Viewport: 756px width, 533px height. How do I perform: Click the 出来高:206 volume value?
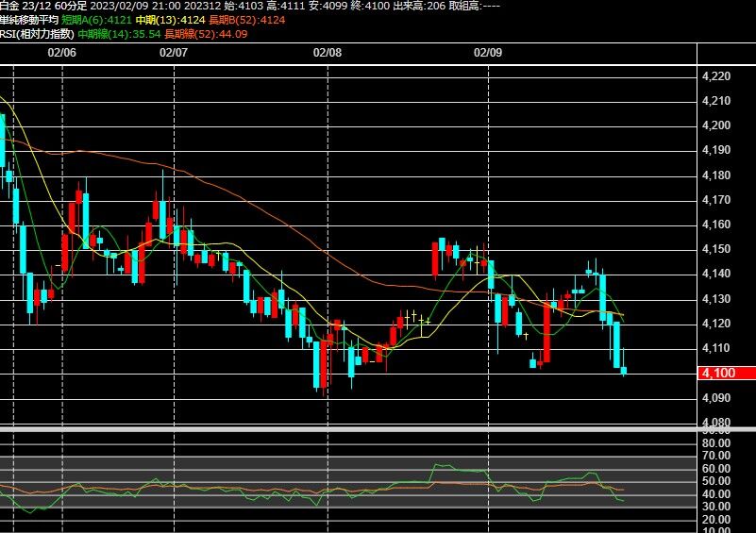coord(419,6)
